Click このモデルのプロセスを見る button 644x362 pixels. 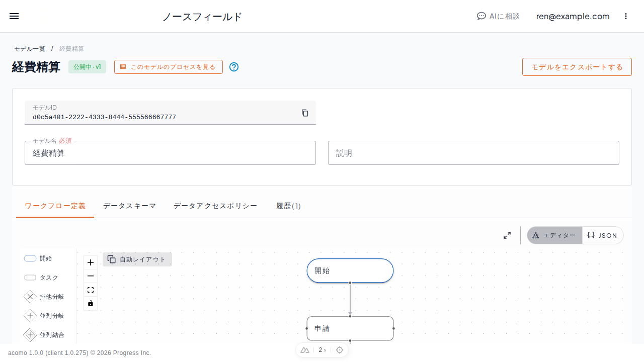click(x=169, y=67)
